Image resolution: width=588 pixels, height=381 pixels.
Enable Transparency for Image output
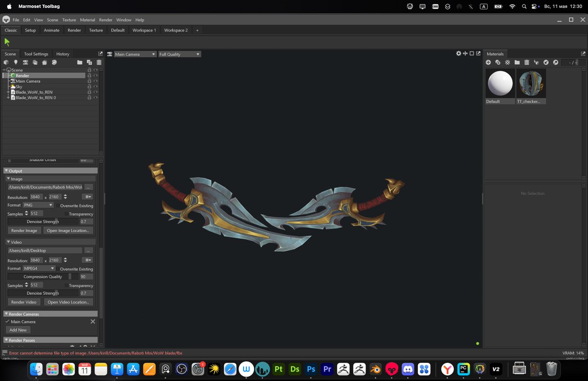click(x=67, y=214)
